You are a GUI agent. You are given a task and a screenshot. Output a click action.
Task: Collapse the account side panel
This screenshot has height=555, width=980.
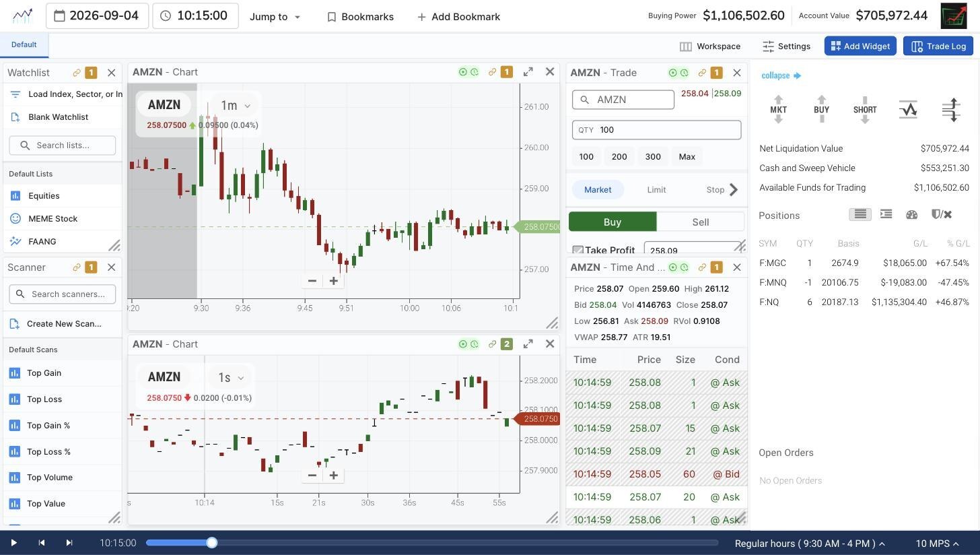pyautogui.click(x=781, y=75)
